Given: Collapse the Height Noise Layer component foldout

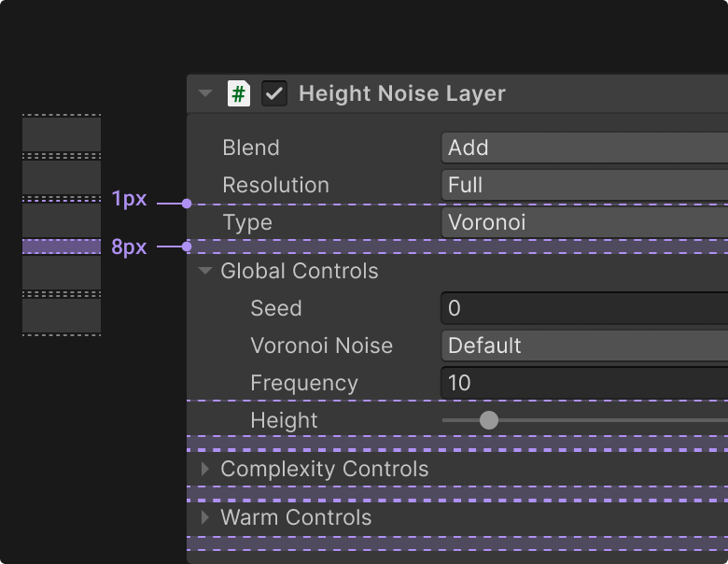Looking at the screenshot, I should pyautogui.click(x=205, y=93).
